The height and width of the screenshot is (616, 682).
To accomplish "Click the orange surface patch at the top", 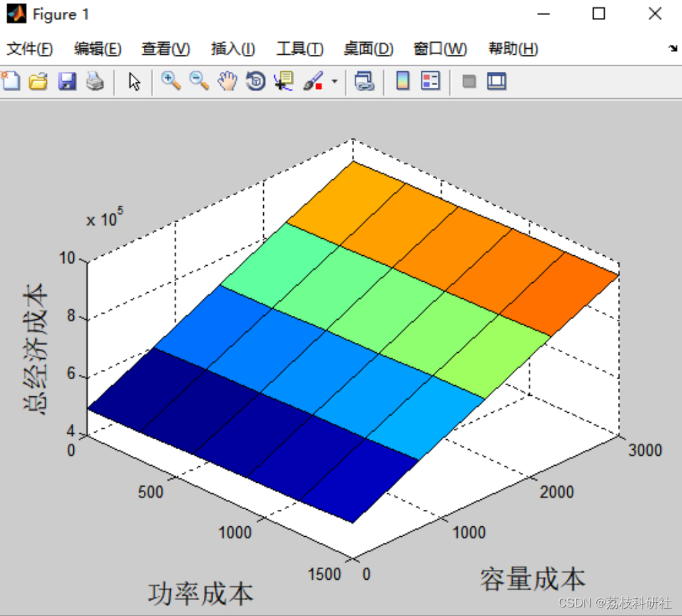I will (347, 203).
